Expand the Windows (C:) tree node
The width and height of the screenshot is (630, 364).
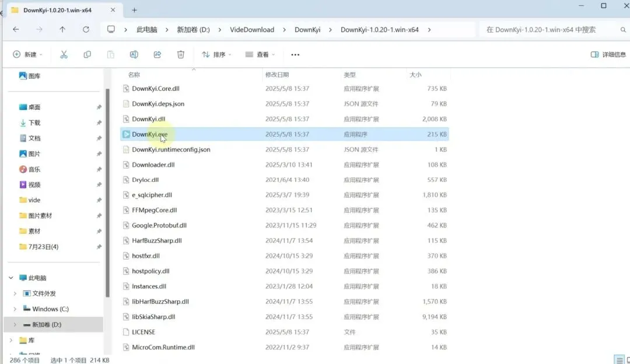[15, 309]
